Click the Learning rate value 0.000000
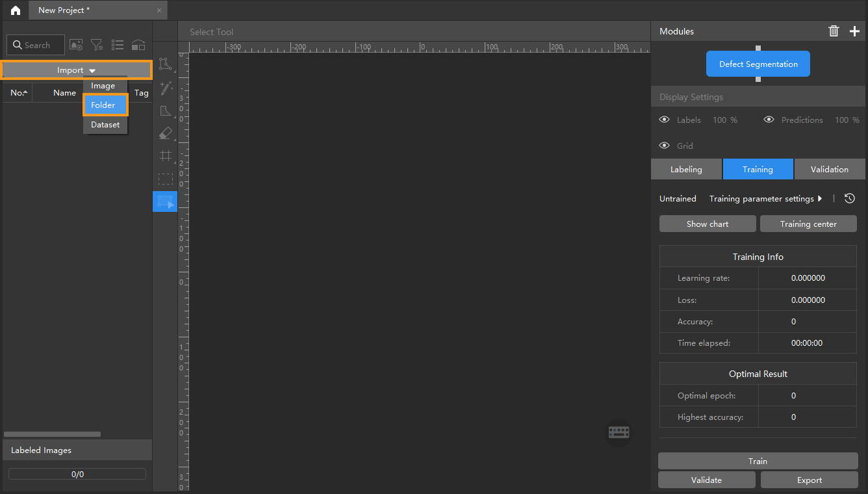 pyautogui.click(x=808, y=278)
